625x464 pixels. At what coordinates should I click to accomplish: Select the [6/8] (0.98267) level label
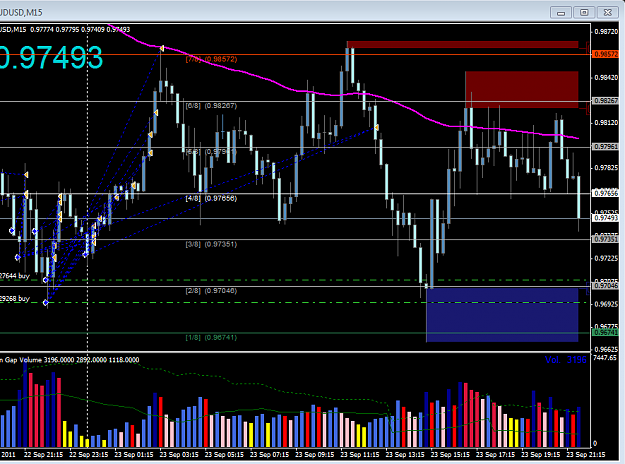tap(211, 106)
